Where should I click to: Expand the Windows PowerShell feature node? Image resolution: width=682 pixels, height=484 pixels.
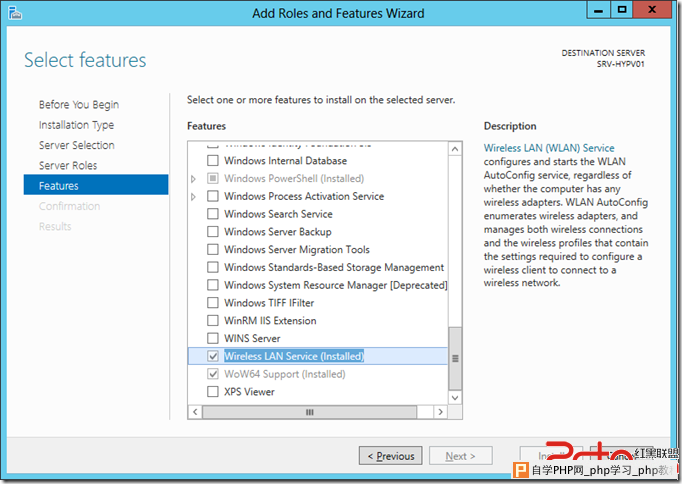(194, 179)
